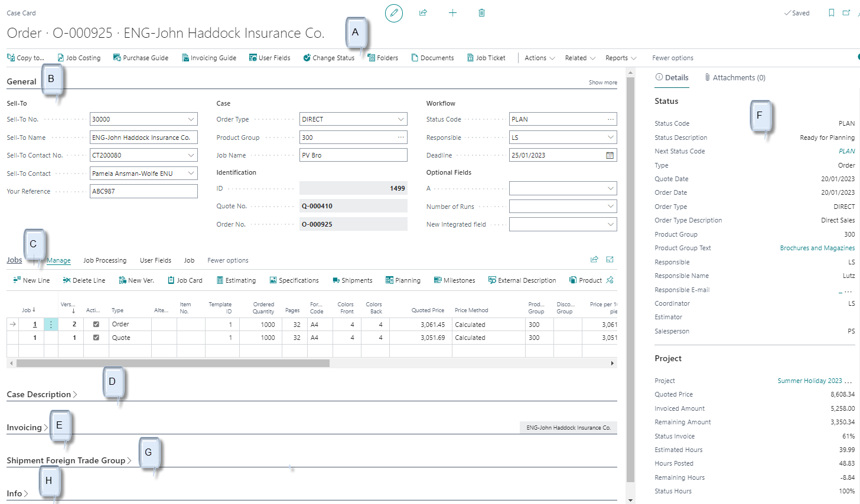860x504 pixels.
Task: Open the Purchase Guide
Action: 141,58
